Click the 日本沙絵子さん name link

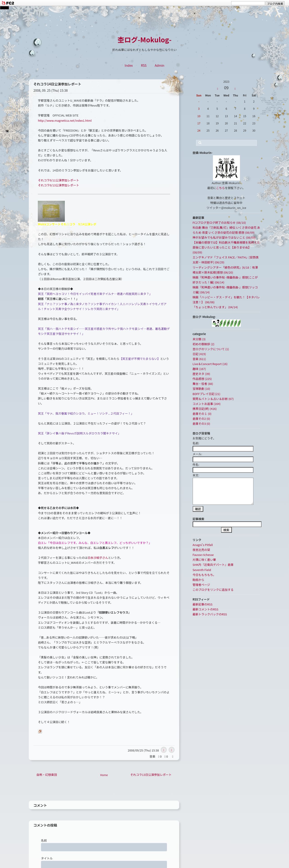click(x=97, y=558)
